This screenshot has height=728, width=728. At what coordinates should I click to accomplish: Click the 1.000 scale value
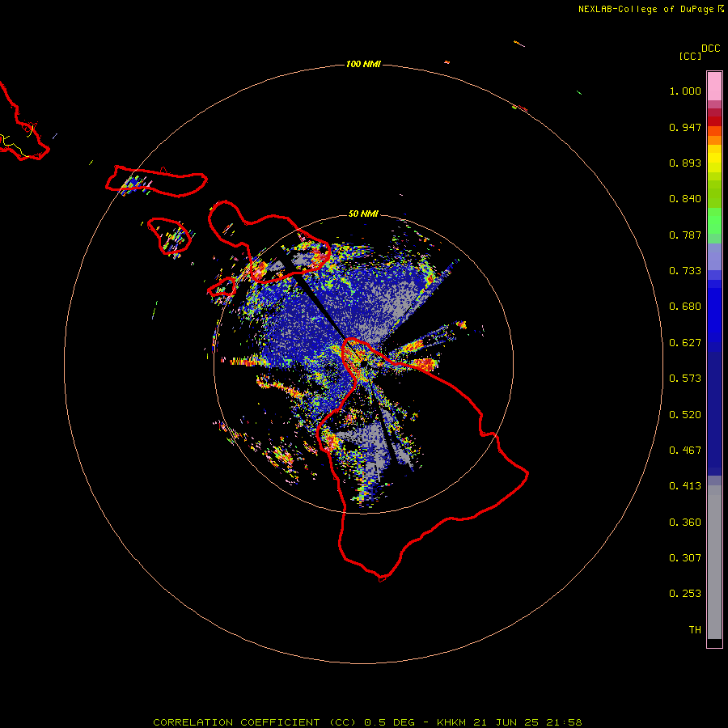click(685, 91)
